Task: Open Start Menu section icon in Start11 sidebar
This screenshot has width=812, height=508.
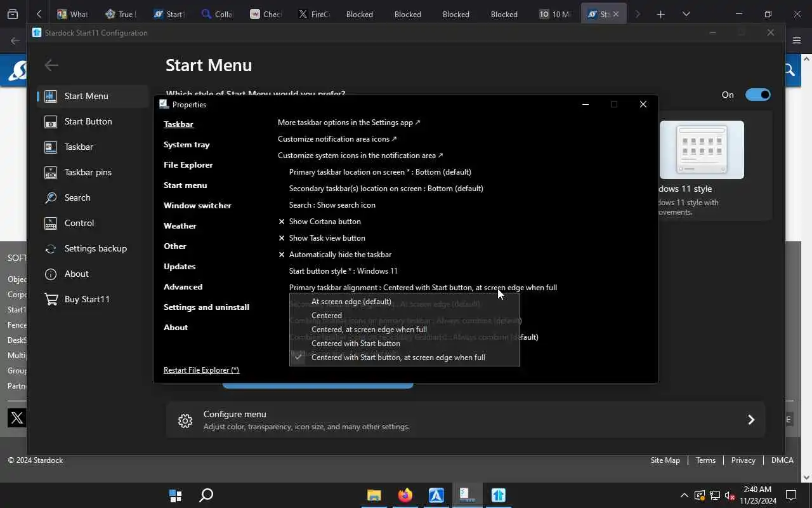Action: 51,96
